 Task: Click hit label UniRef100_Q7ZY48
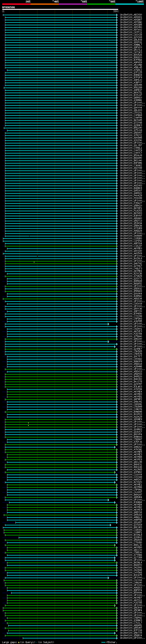[131, 123]
